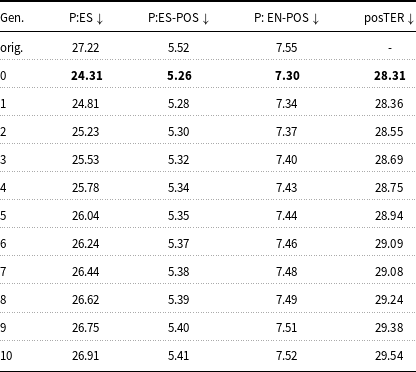This screenshot has width=416, height=372.
Task: Click the 5.30 value in row 2
Action: [178, 132]
